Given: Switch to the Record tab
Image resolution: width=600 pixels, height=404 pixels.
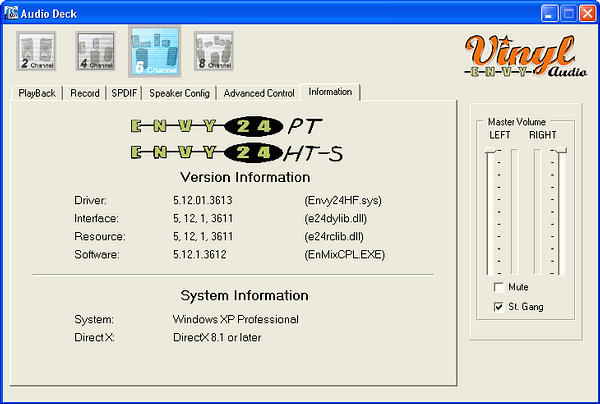Looking at the screenshot, I should coord(85,93).
